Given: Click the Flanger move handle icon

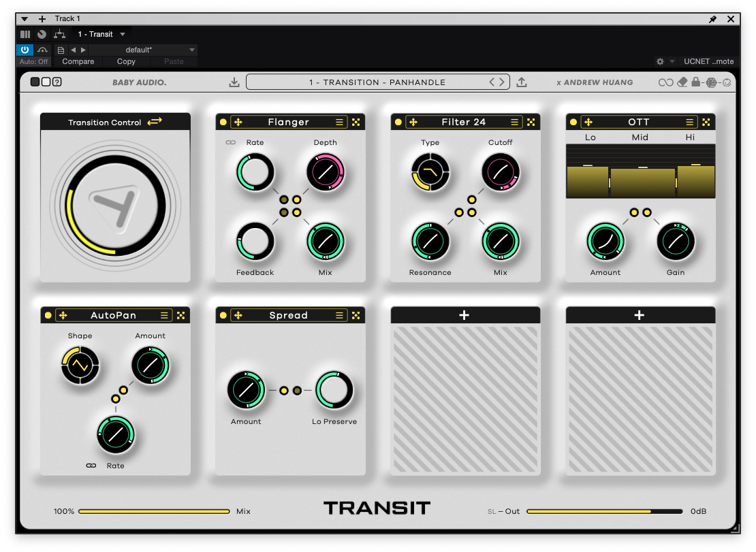Looking at the screenshot, I should click(238, 123).
